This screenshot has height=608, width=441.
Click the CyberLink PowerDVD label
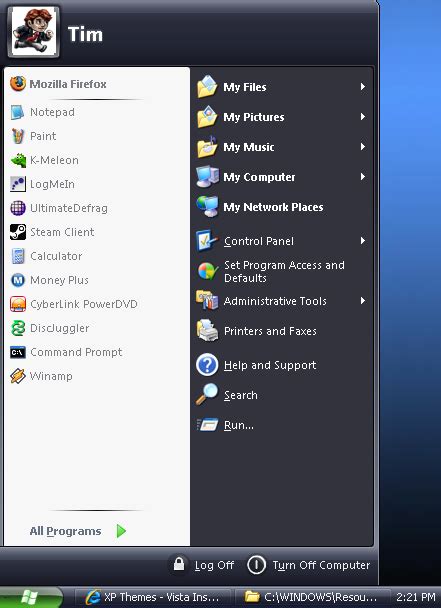pos(84,304)
